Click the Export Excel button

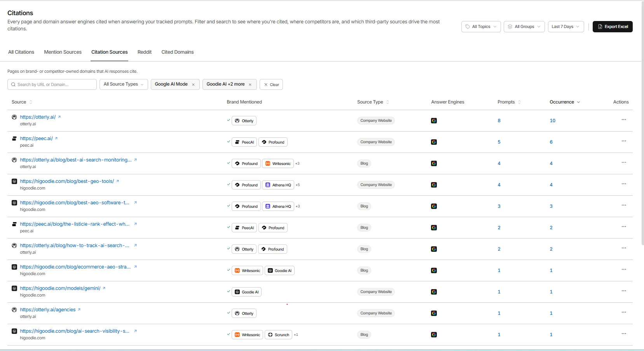point(613,26)
